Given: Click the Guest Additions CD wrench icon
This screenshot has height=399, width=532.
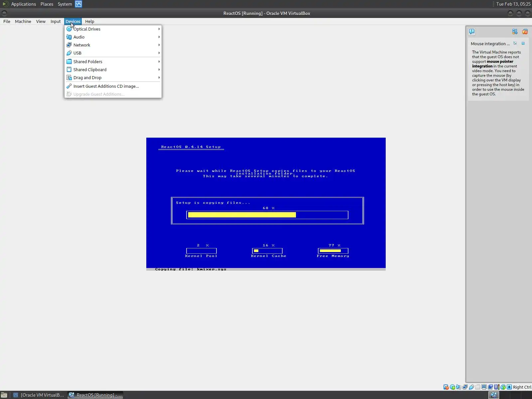Looking at the screenshot, I should pos(69,86).
